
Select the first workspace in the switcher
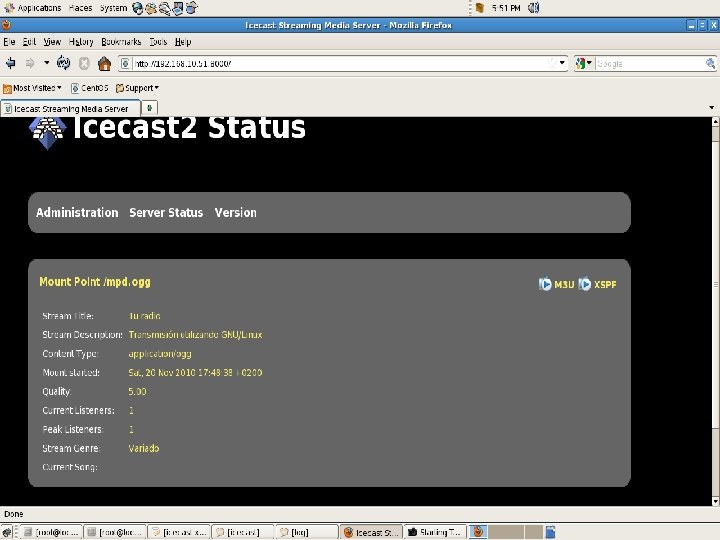[x=478, y=532]
